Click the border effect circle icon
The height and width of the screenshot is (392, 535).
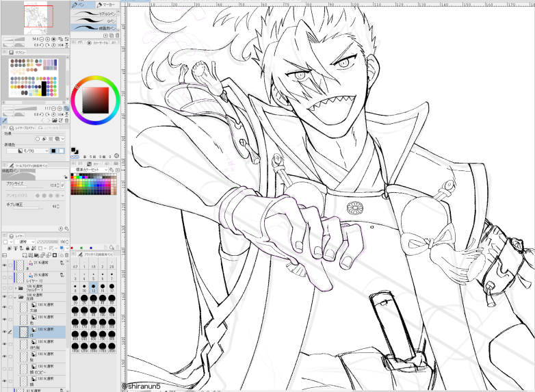coord(38,139)
